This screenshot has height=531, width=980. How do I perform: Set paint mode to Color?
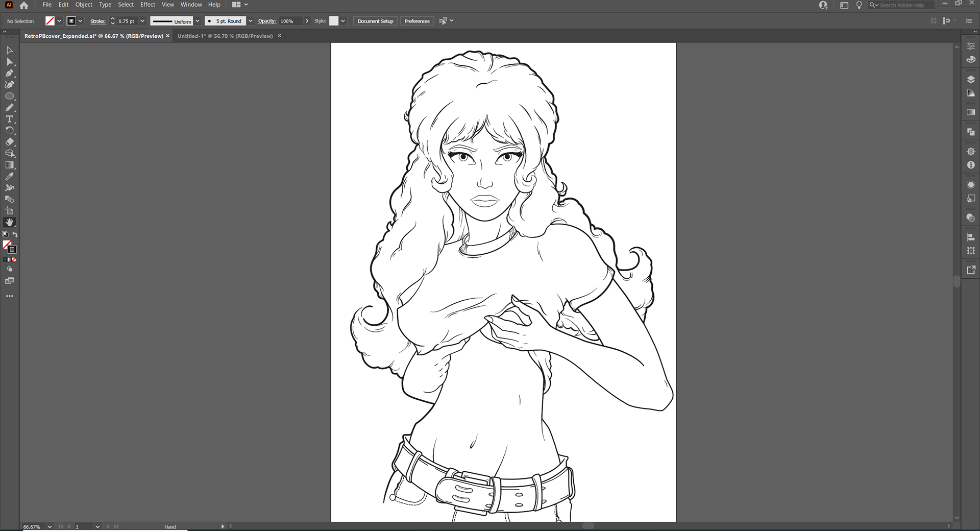[x=6, y=259]
